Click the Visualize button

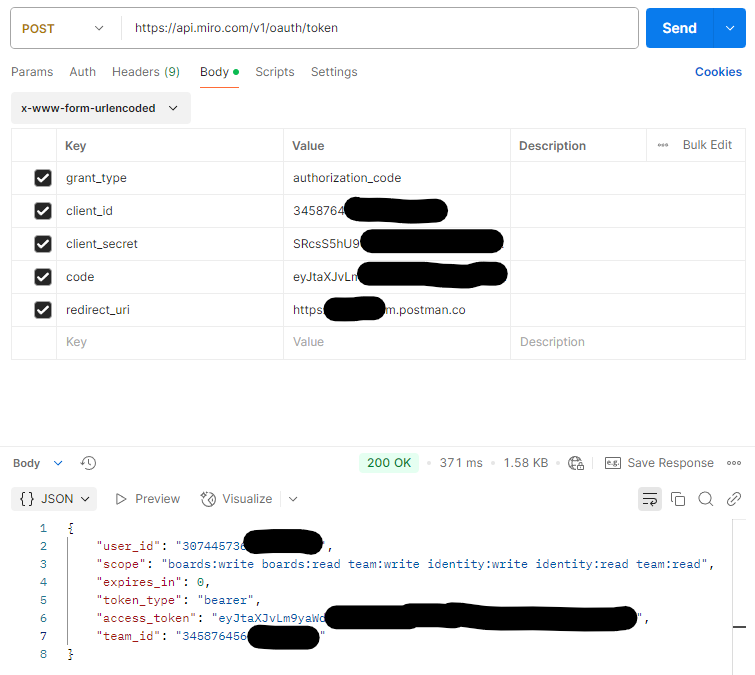236,499
